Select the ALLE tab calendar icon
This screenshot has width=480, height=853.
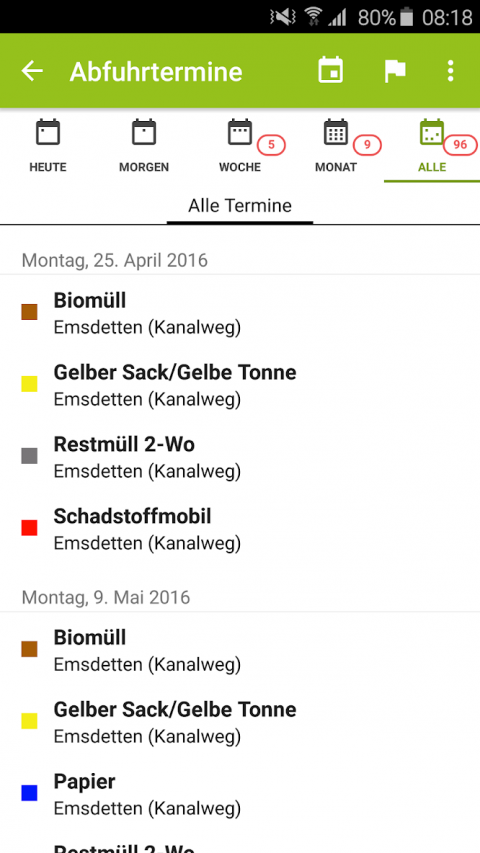click(x=432, y=132)
